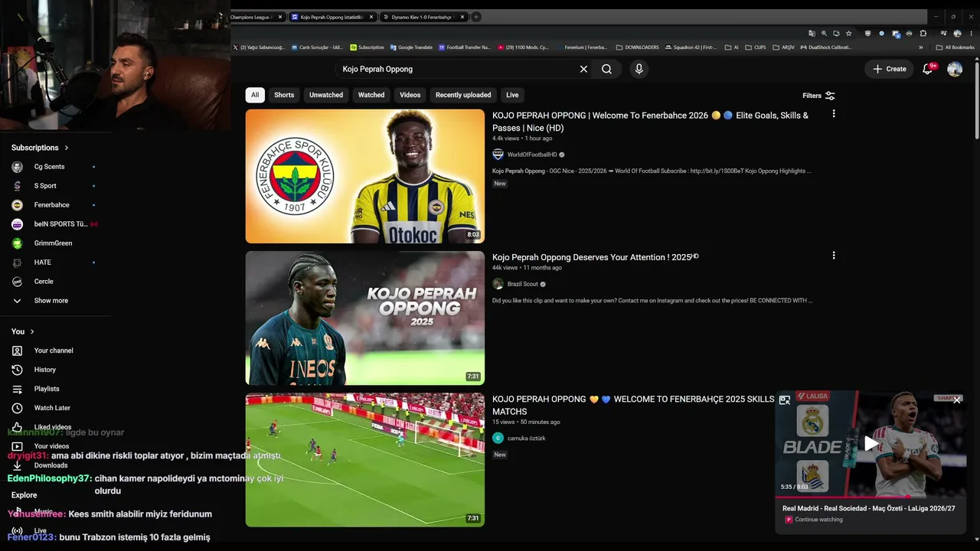Toggle the Live filter chip
The height and width of the screenshot is (551, 980).
tap(512, 95)
